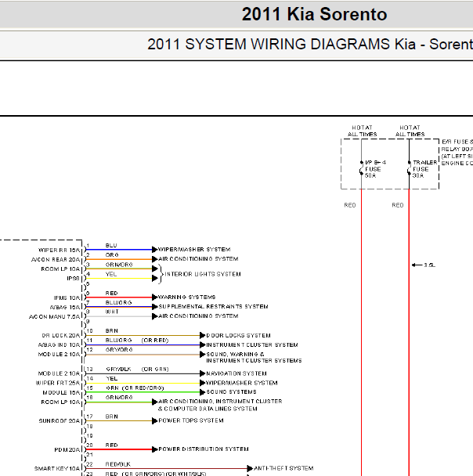The width and height of the screenshot is (473, 476).
Task: Click the 'E/R FUSE & RELAY BOX' description text
Action: pos(457,153)
